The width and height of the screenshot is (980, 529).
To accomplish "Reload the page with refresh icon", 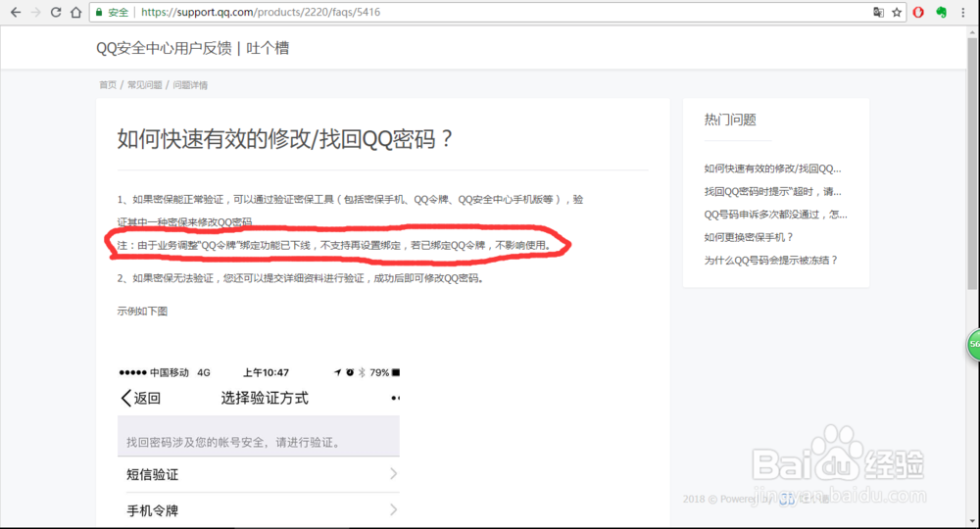I will coord(56,12).
